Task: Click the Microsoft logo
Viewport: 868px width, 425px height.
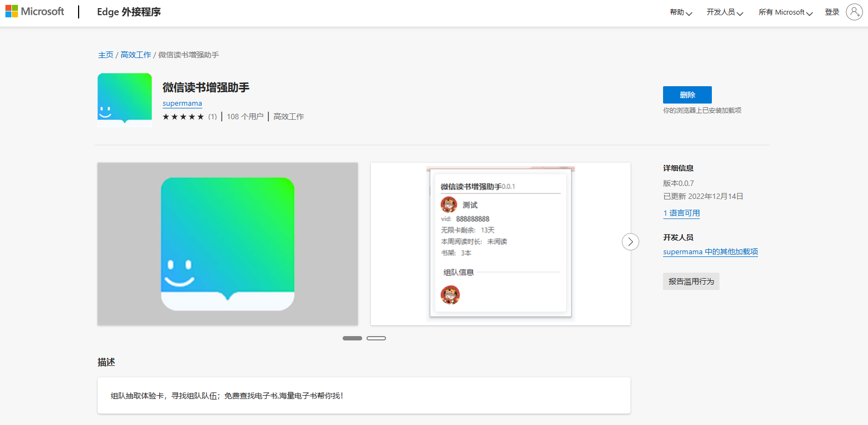Action: point(35,11)
